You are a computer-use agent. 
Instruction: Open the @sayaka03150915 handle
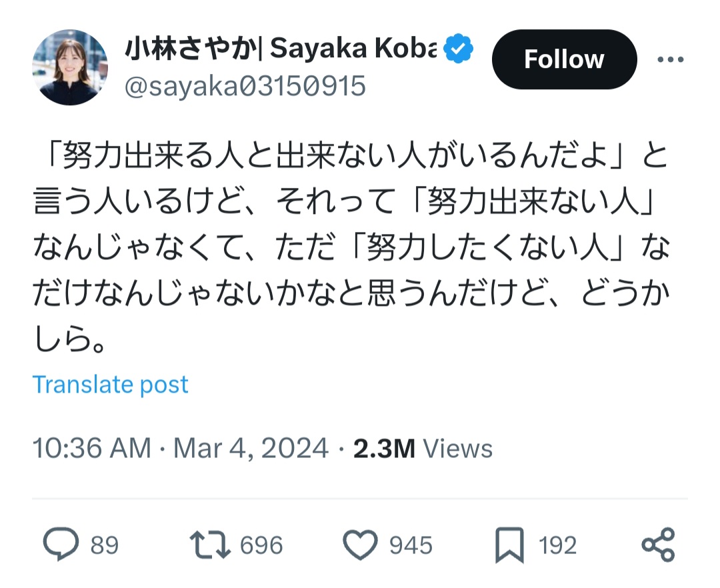pos(245,86)
